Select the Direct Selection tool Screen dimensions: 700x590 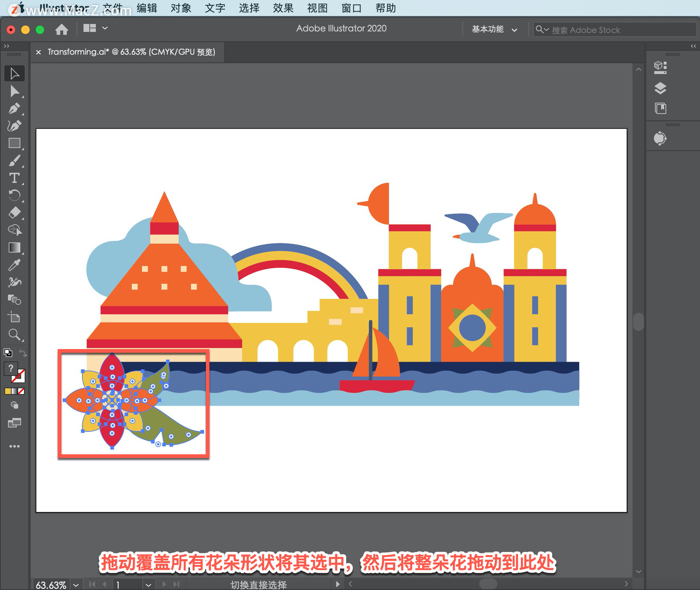pos(15,91)
